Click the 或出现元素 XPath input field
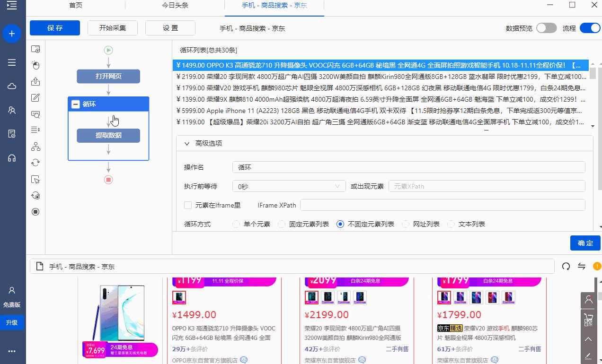 [x=487, y=186]
